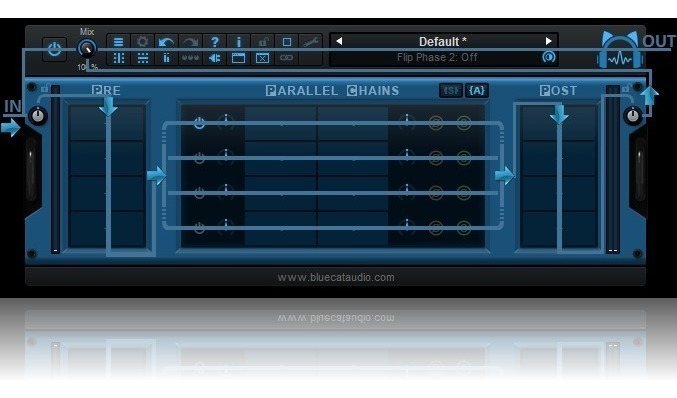This screenshot has width=677, height=398.
Task: Click the wrench settings icon
Action: point(310,42)
